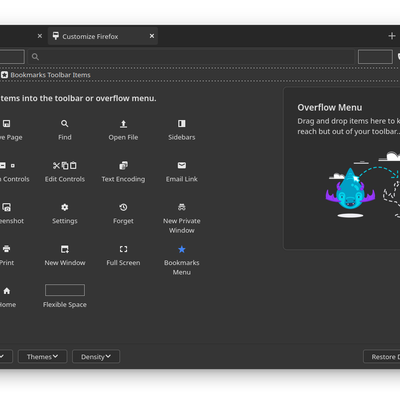This screenshot has height=400, width=400.
Task: Click the Settings gear icon
Action: coord(65,207)
